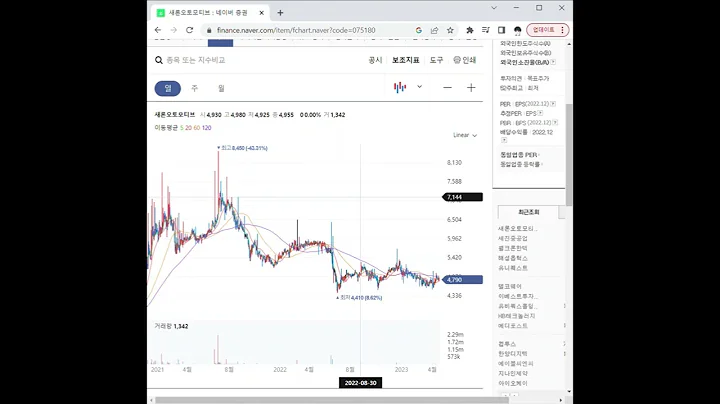Expand the 추정PER EPS arrow icon

click(x=540, y=113)
